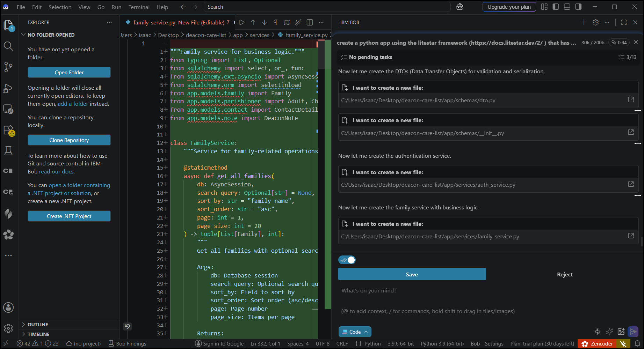Open the Help menu
This screenshot has height=349, width=644.
[162, 7]
